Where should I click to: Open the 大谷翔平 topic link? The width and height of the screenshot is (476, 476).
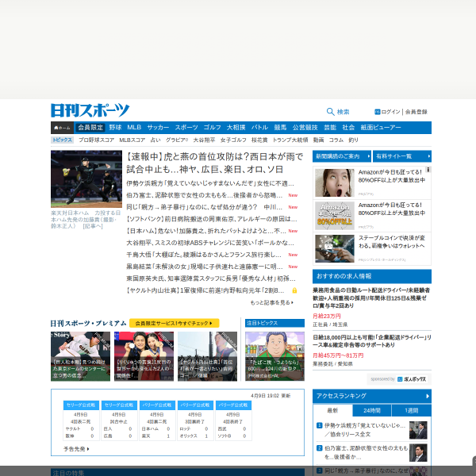point(204,140)
